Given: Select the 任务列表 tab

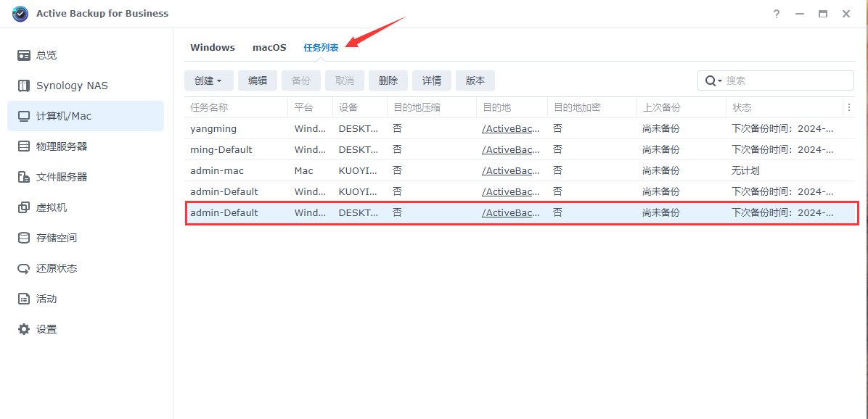Looking at the screenshot, I should [321, 48].
